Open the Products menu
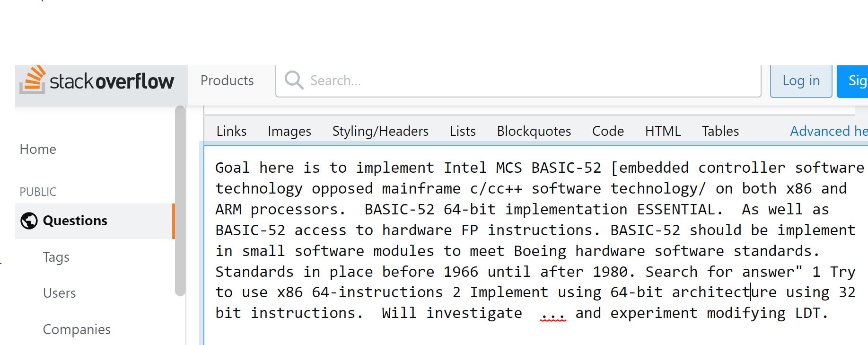This screenshot has width=868, height=345. click(227, 80)
